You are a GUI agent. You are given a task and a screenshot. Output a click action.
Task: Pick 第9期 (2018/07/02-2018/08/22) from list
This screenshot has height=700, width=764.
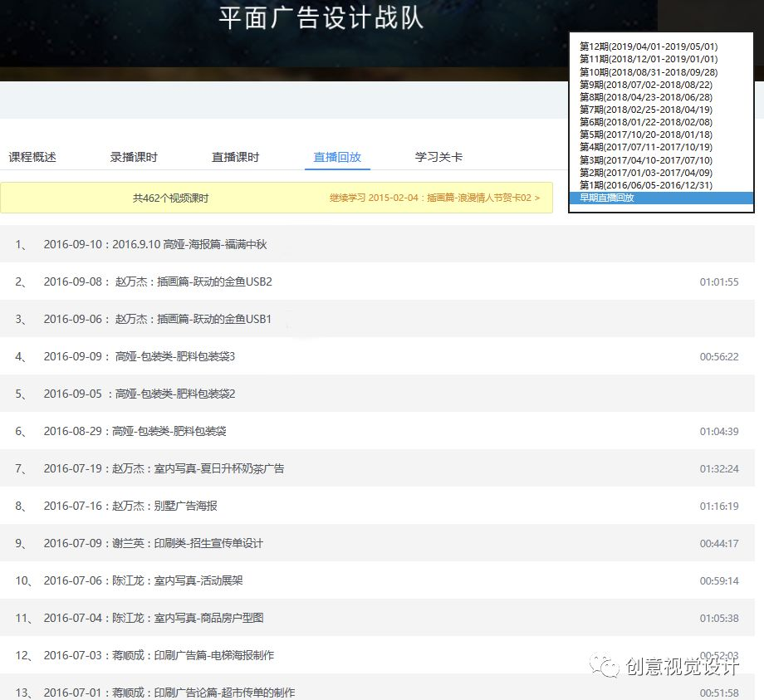pos(646,84)
